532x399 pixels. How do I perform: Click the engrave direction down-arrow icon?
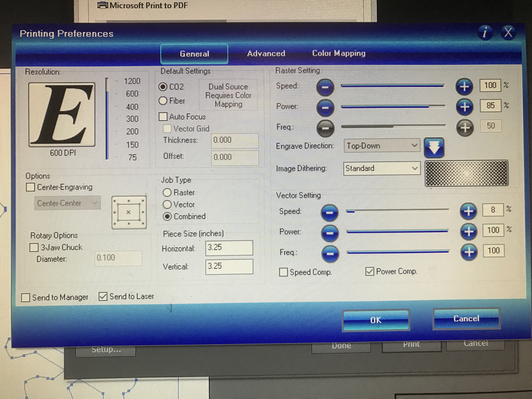click(x=434, y=148)
